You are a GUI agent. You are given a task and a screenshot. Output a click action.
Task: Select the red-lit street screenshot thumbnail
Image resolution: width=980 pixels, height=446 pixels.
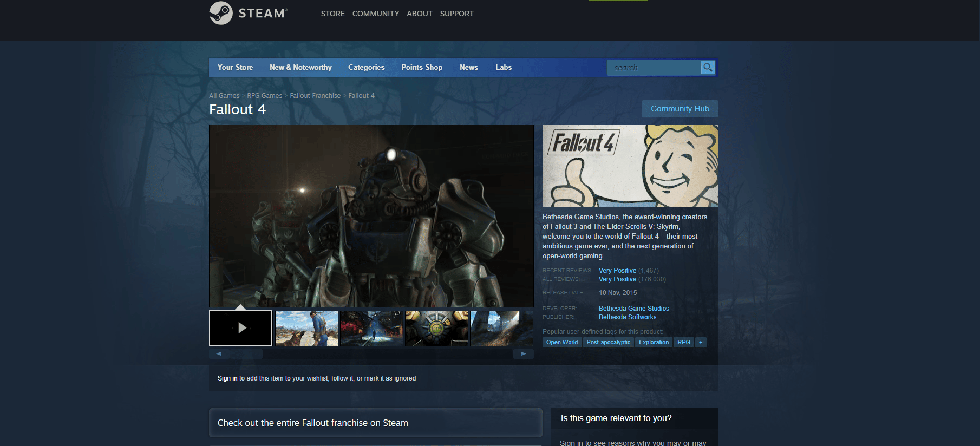click(x=371, y=328)
